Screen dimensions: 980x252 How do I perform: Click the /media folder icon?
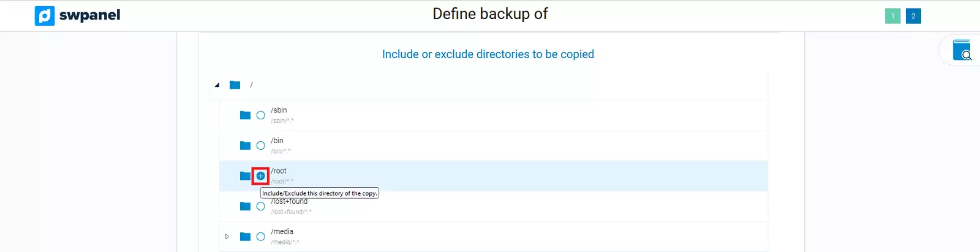(x=245, y=237)
